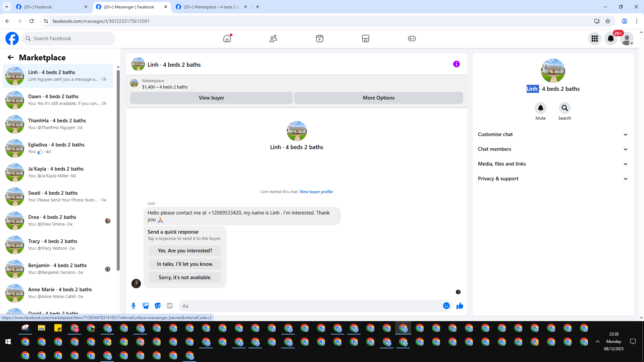Click the View buyer button
This screenshot has height=362, width=644.
click(211, 98)
